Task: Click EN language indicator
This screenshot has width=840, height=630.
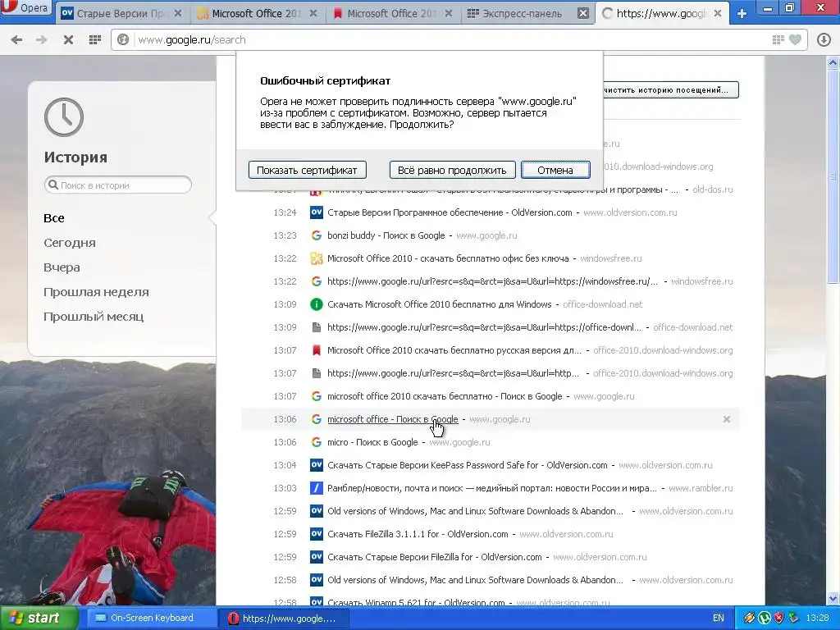Action: click(719, 619)
